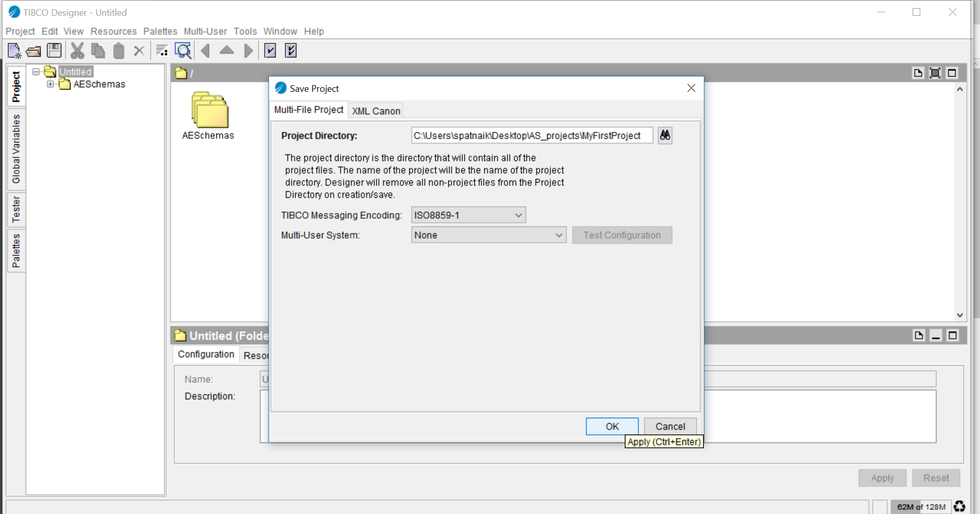
Task: Click the Cut scissors icon
Action: click(x=77, y=50)
